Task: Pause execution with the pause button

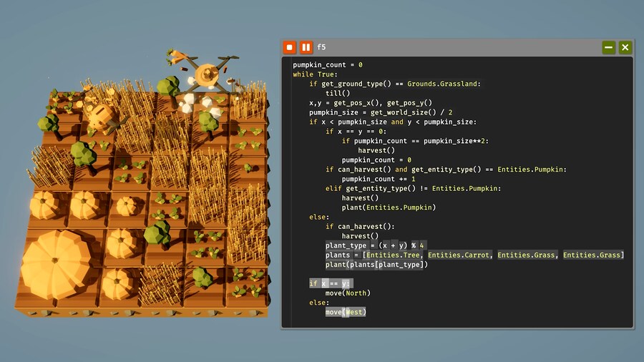Action: [x=306, y=47]
